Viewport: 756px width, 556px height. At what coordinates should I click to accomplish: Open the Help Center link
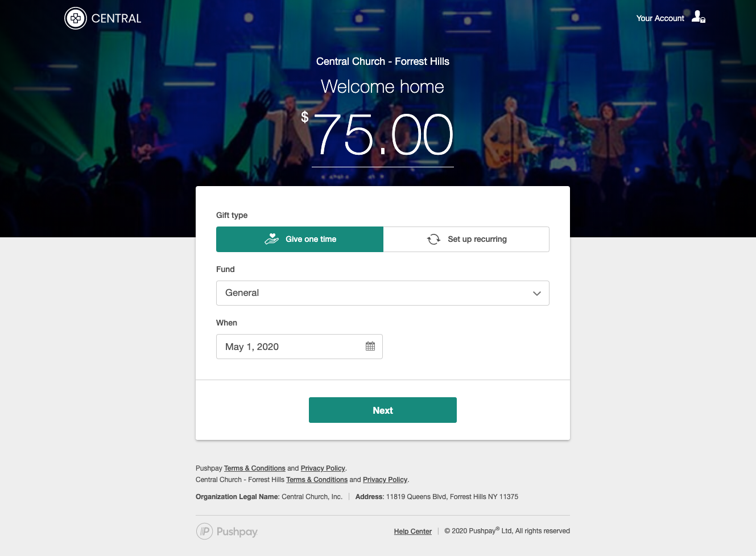tap(413, 532)
